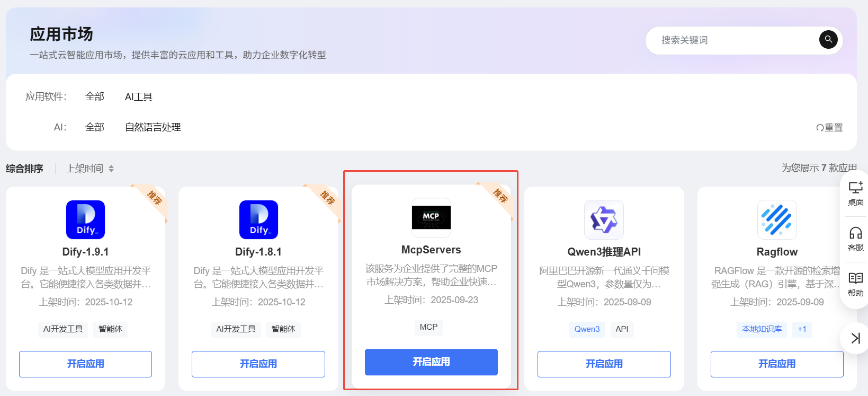
Task: Click 开启应用 for McpServers
Action: [431, 362]
